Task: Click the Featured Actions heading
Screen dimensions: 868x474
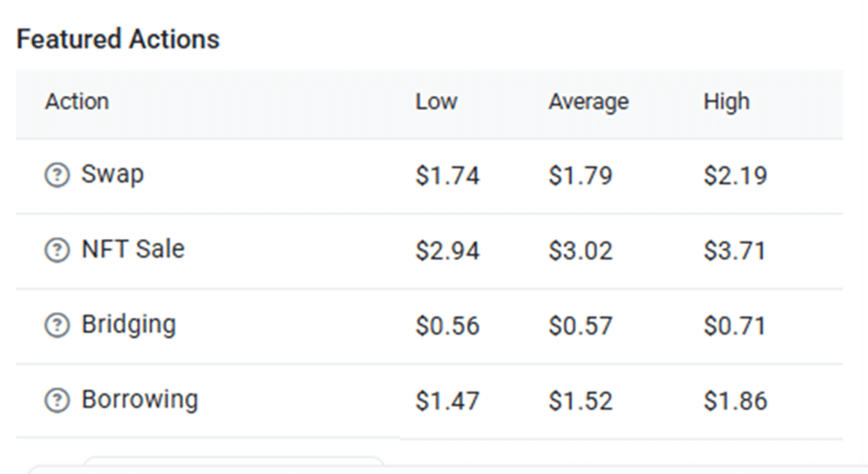Action: click(118, 40)
